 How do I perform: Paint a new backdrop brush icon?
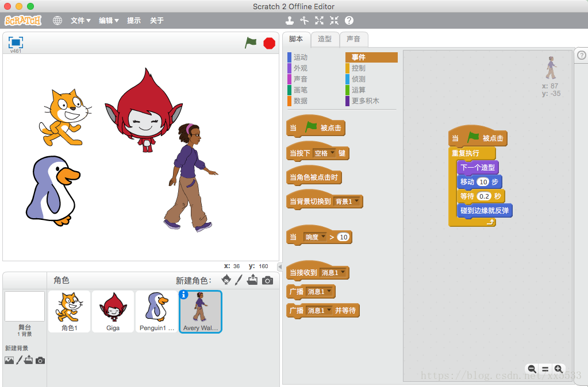[19, 361]
